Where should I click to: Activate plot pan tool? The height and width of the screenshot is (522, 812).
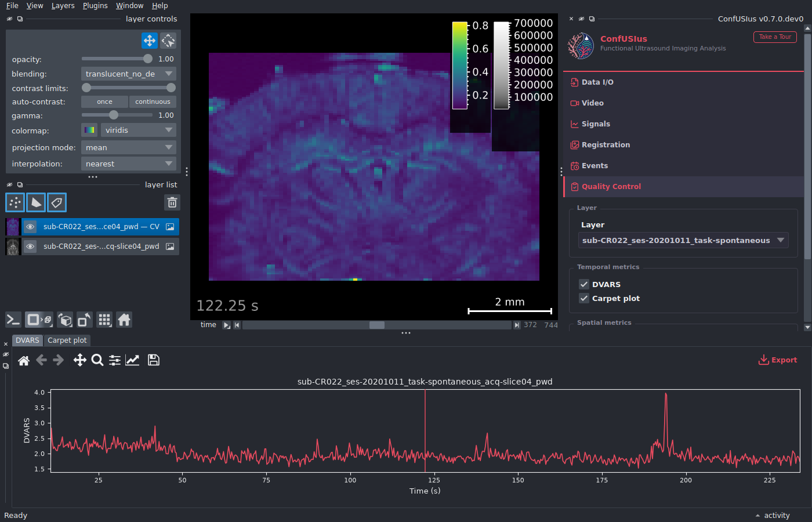(x=80, y=360)
